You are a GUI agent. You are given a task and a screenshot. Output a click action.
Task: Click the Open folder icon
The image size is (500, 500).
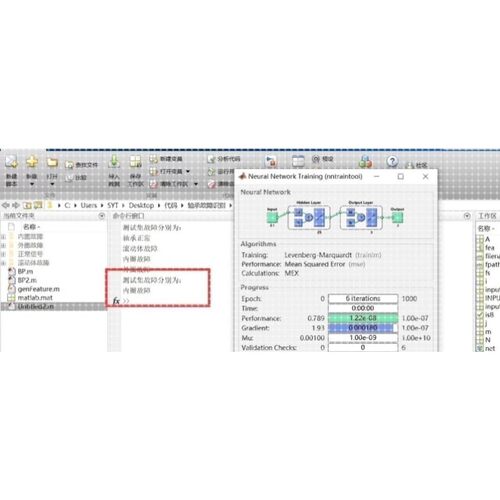pyautogui.click(x=52, y=162)
